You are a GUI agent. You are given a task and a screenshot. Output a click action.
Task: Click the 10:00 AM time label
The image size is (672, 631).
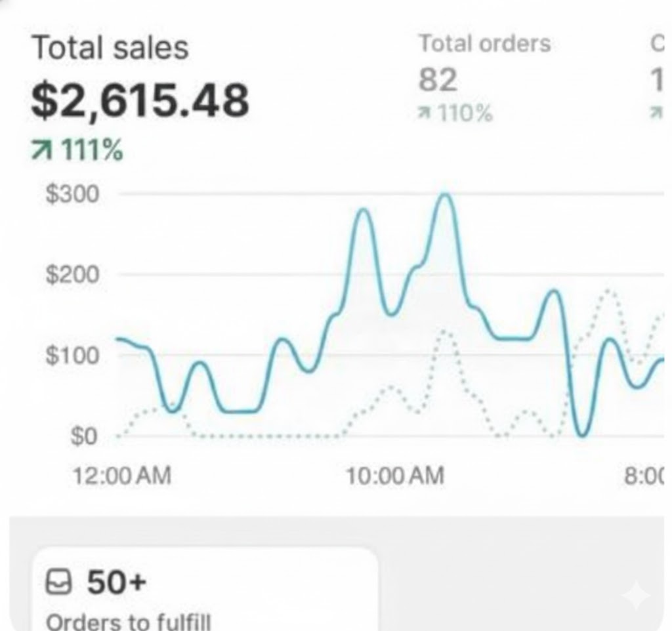pyautogui.click(x=395, y=476)
